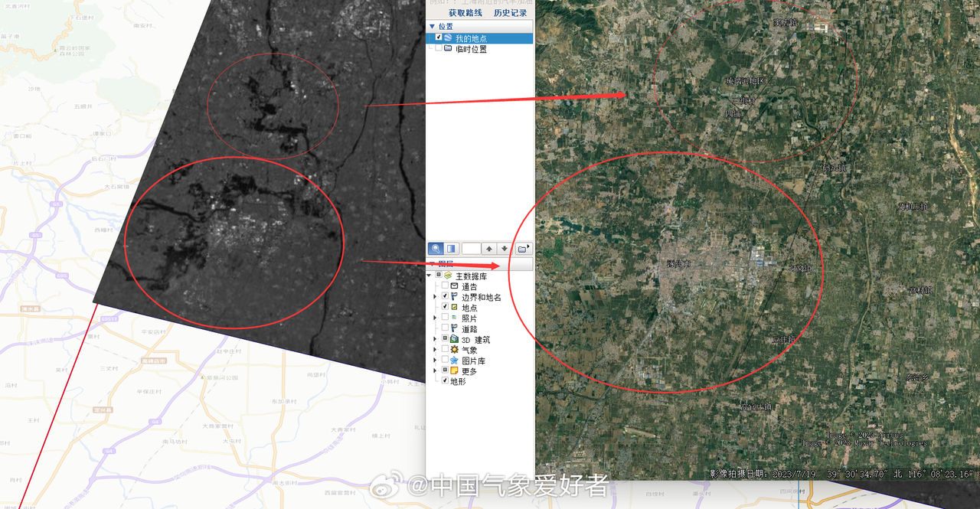Uncheck the 我的地点 checkbox
The height and width of the screenshot is (509, 980).
coord(438,38)
